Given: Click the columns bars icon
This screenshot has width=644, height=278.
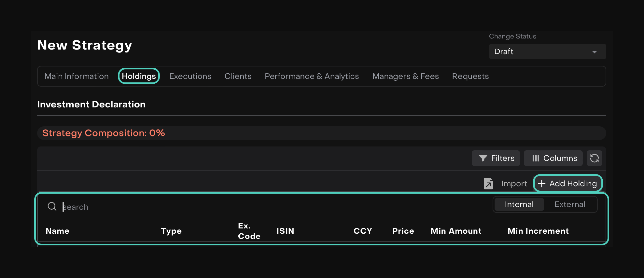Looking at the screenshot, I should 536,158.
